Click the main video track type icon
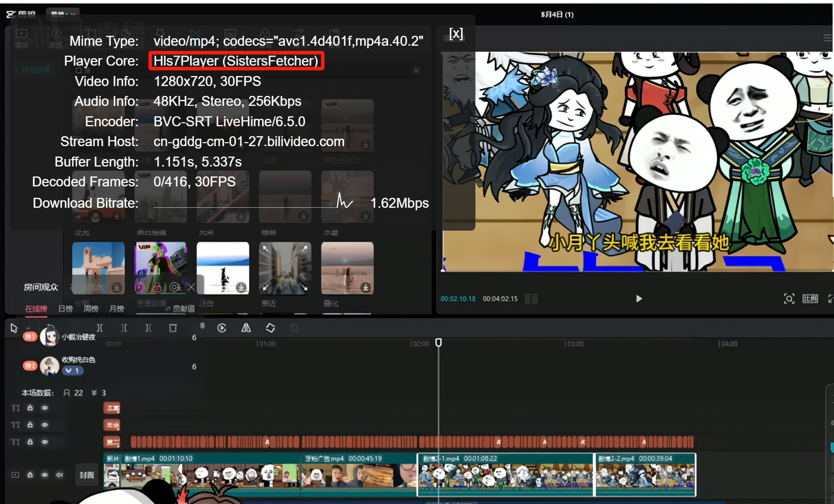This screenshot has height=504, width=834. (x=15, y=475)
